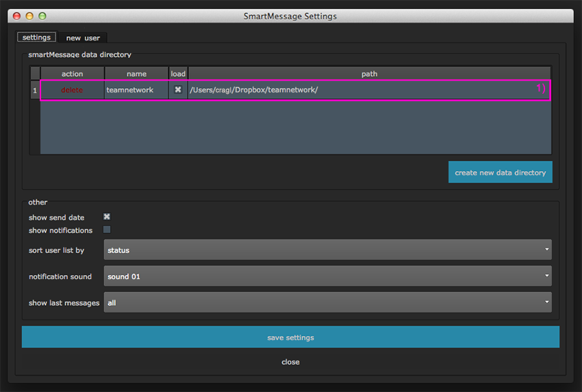Click the yellow minimize window button
Screen dimensions: 582x392
point(29,16)
